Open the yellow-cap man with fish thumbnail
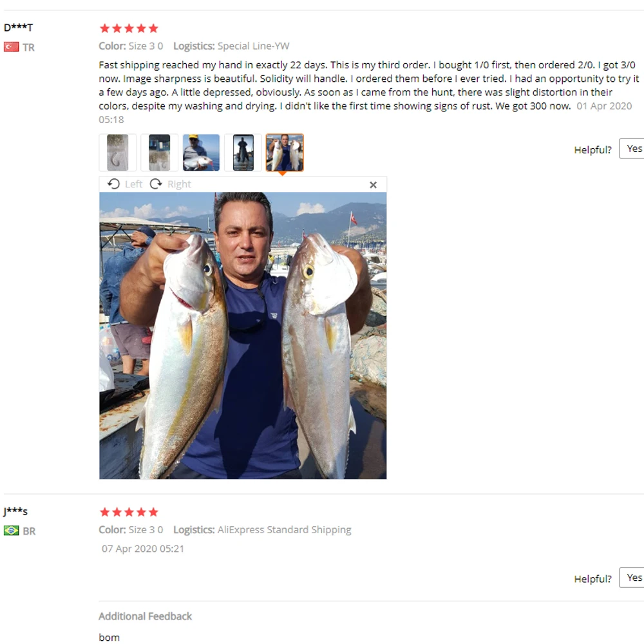The image size is (644, 644). (201, 153)
